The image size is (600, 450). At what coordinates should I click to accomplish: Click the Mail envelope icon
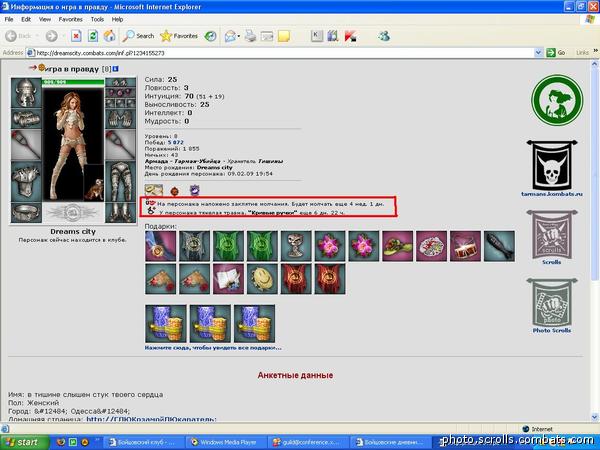click(231, 36)
